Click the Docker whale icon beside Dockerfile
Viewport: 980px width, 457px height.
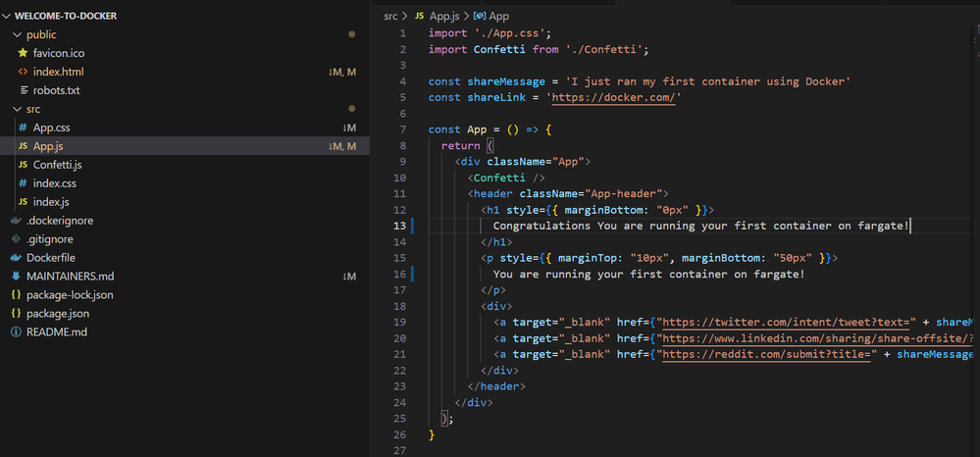tap(16, 258)
